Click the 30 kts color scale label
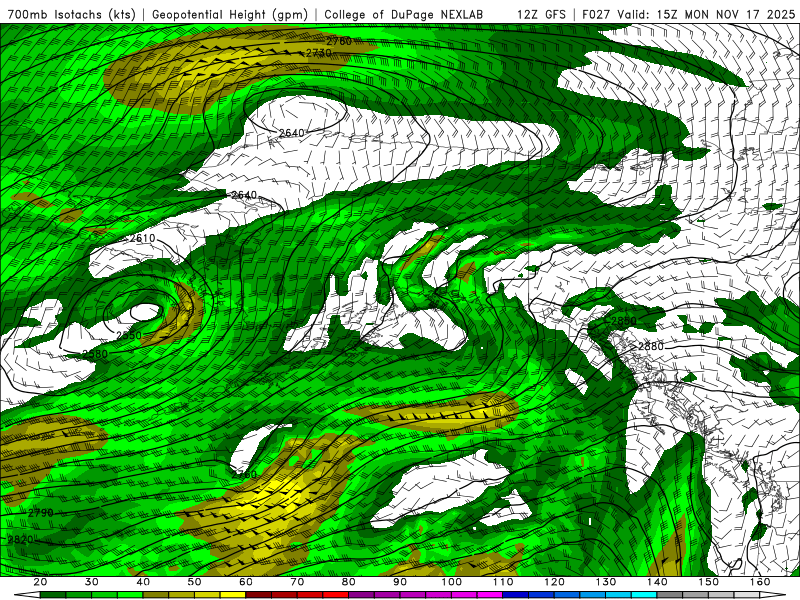Image resolution: width=800 pixels, height=600 pixels. click(92, 582)
